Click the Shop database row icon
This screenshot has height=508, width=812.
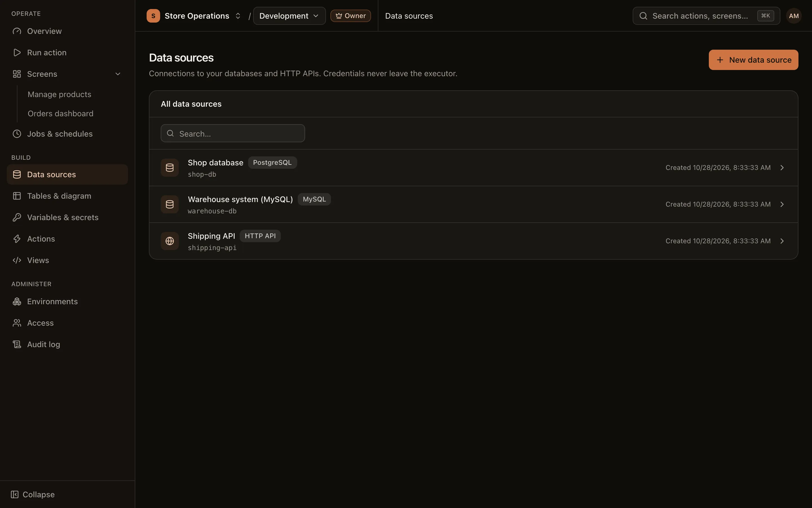pyautogui.click(x=170, y=168)
